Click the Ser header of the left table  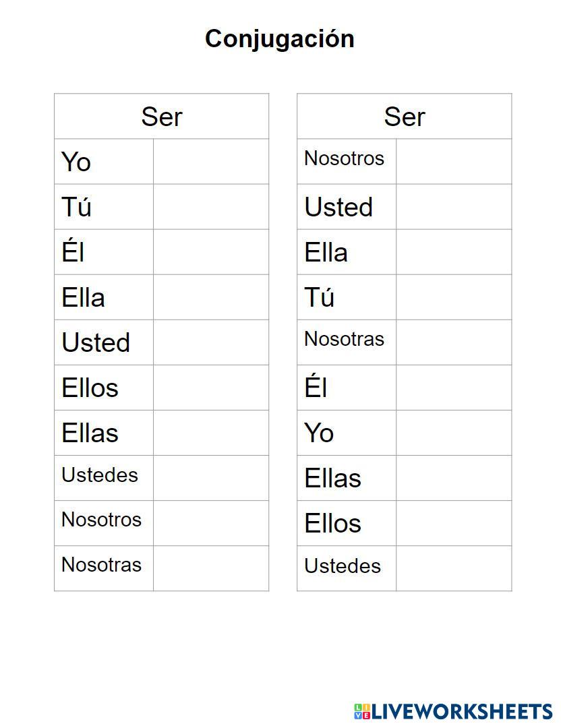tap(162, 117)
